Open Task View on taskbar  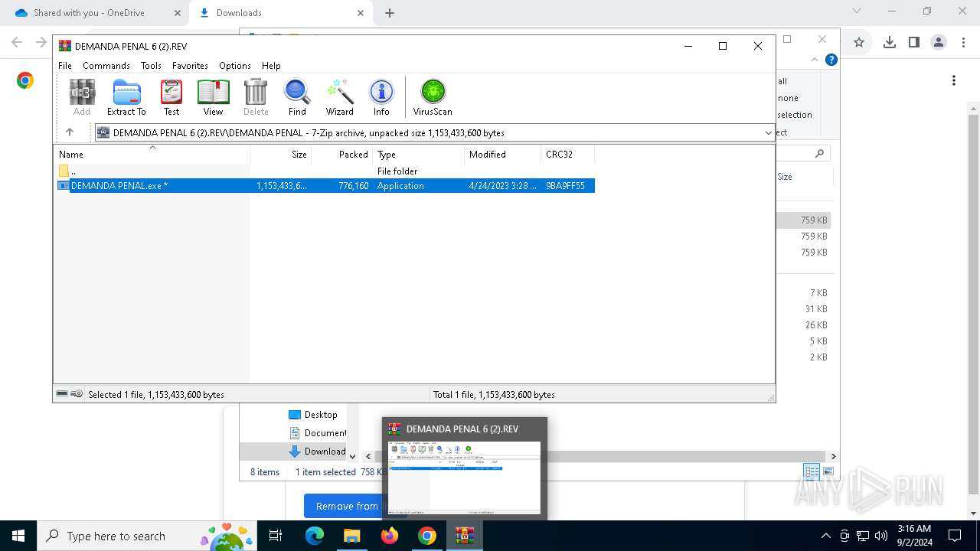pyautogui.click(x=276, y=536)
